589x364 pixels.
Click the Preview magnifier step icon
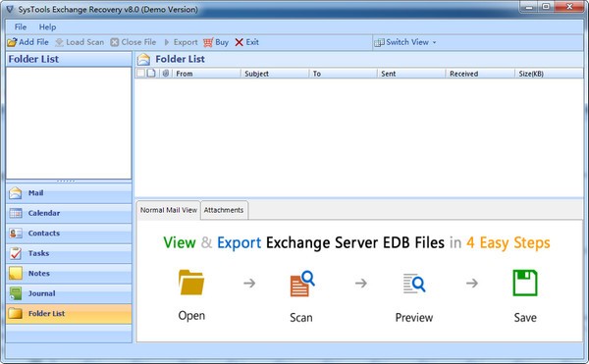click(x=414, y=284)
